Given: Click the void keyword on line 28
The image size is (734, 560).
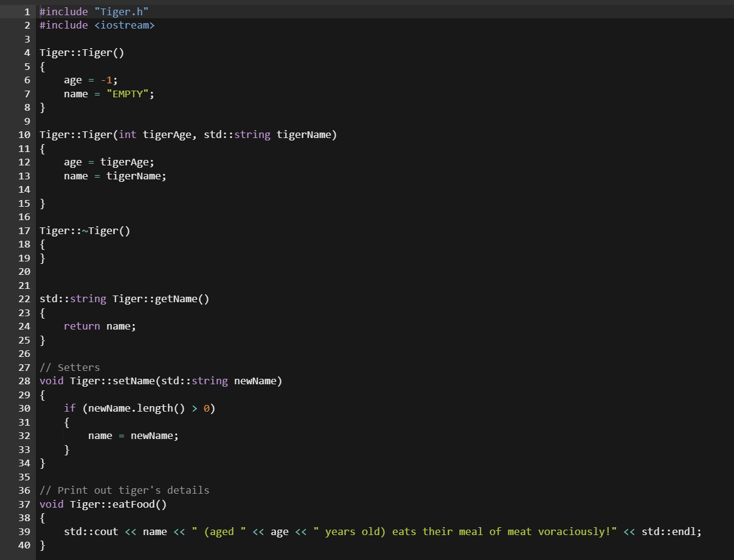Looking at the screenshot, I should pos(51,381).
